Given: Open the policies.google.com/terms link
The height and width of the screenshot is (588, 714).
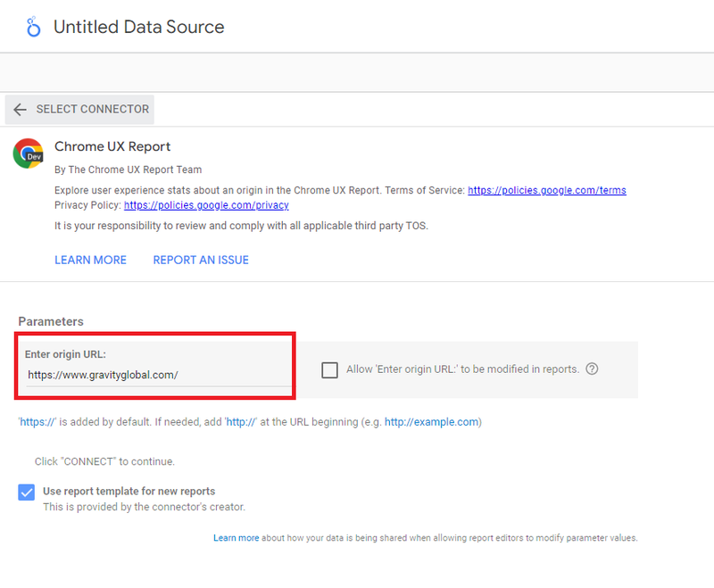Looking at the screenshot, I should (x=547, y=190).
